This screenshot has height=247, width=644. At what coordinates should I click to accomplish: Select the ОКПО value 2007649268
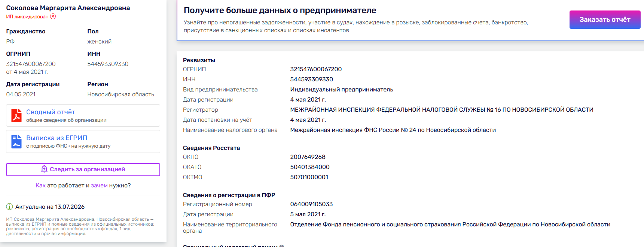pos(308,157)
